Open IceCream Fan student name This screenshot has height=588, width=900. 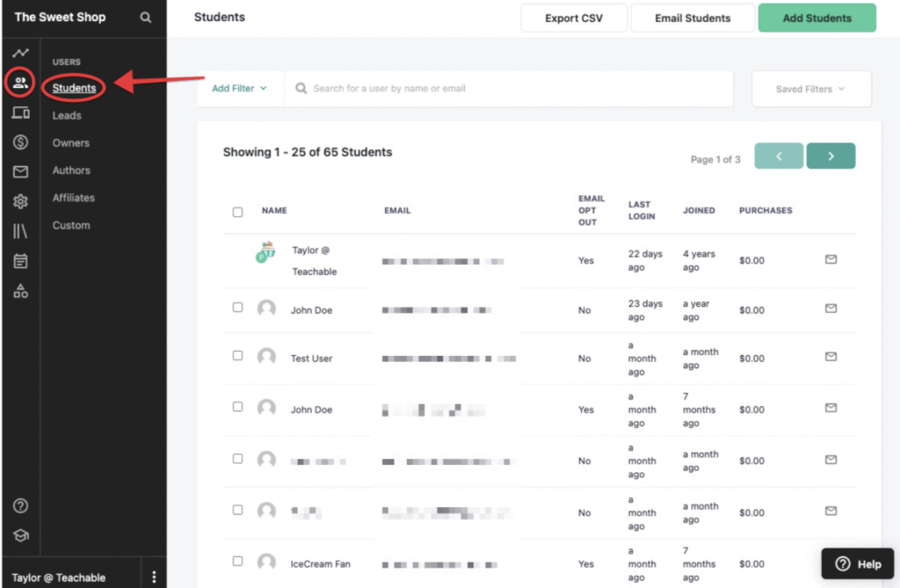point(320,564)
